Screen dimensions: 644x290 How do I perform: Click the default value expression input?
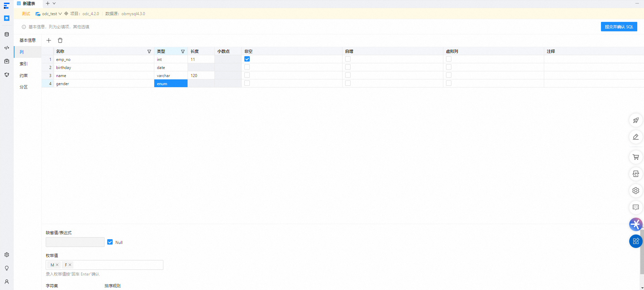pyautogui.click(x=75, y=242)
